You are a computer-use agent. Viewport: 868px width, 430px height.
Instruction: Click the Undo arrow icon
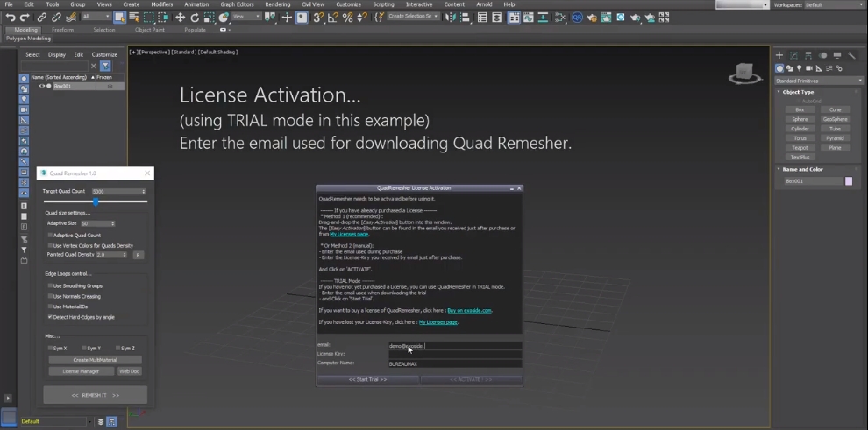11,17
